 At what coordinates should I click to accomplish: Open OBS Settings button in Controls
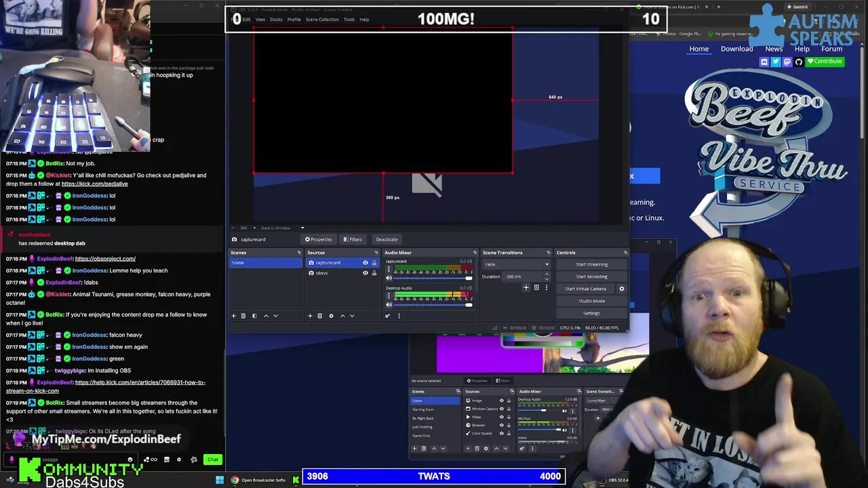point(591,313)
